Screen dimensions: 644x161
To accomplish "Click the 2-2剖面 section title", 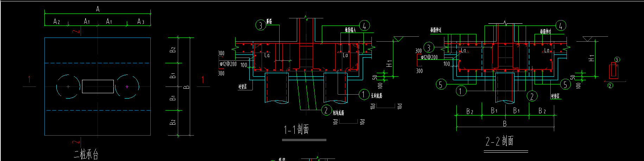I will (x=499, y=141).
